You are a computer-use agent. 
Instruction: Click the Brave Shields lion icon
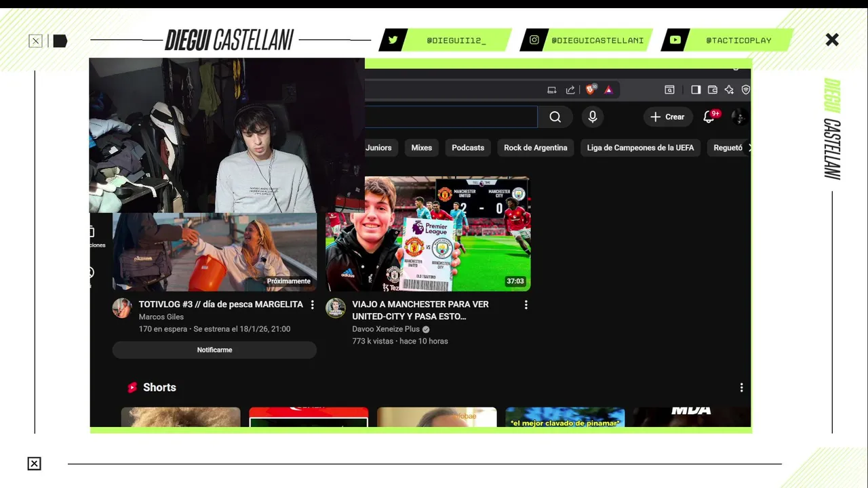591,89
